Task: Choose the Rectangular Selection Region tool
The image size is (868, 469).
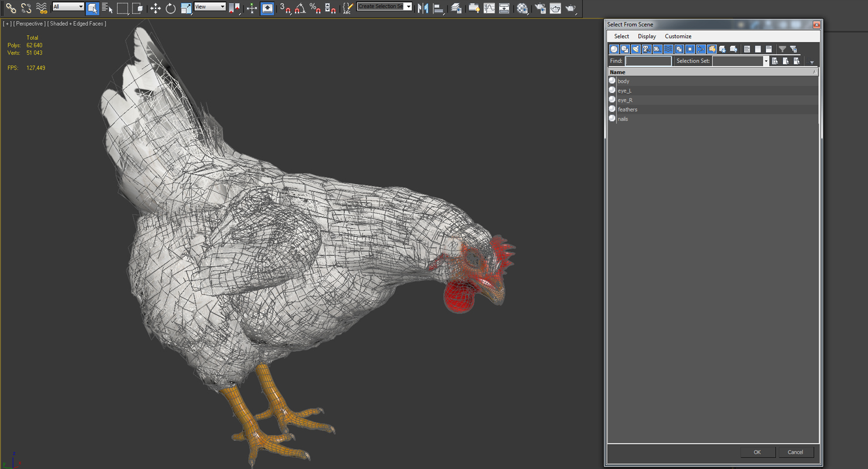Action: point(122,8)
